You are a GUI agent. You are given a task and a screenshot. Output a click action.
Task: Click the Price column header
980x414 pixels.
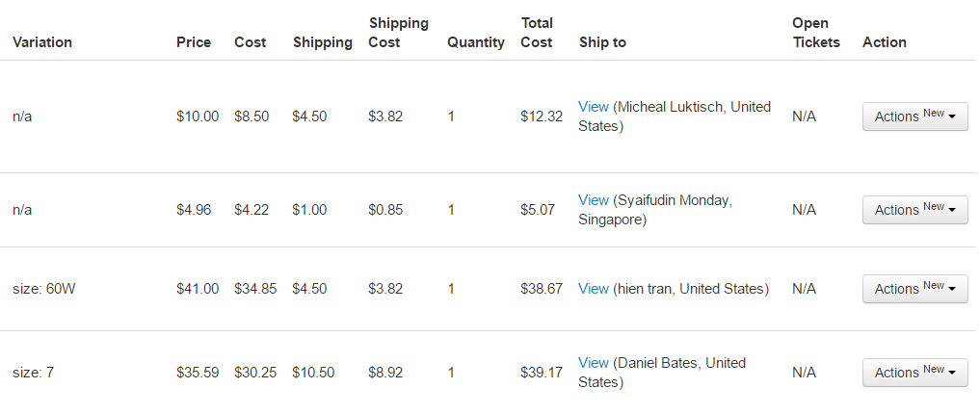pyautogui.click(x=194, y=42)
